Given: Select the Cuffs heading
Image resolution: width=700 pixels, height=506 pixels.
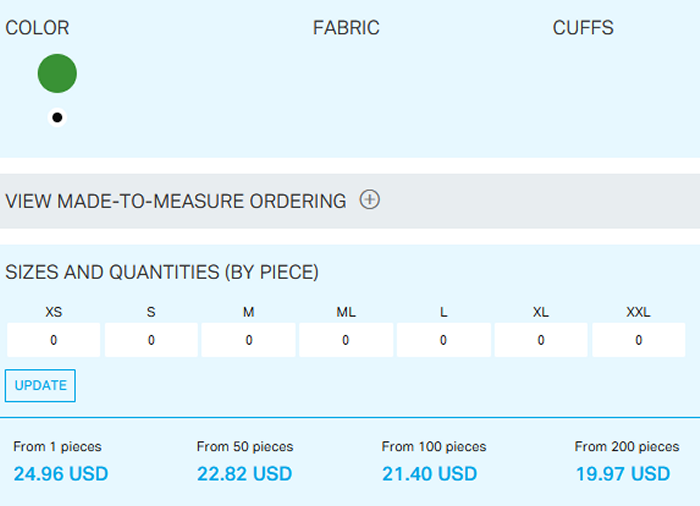Looking at the screenshot, I should (x=583, y=28).
